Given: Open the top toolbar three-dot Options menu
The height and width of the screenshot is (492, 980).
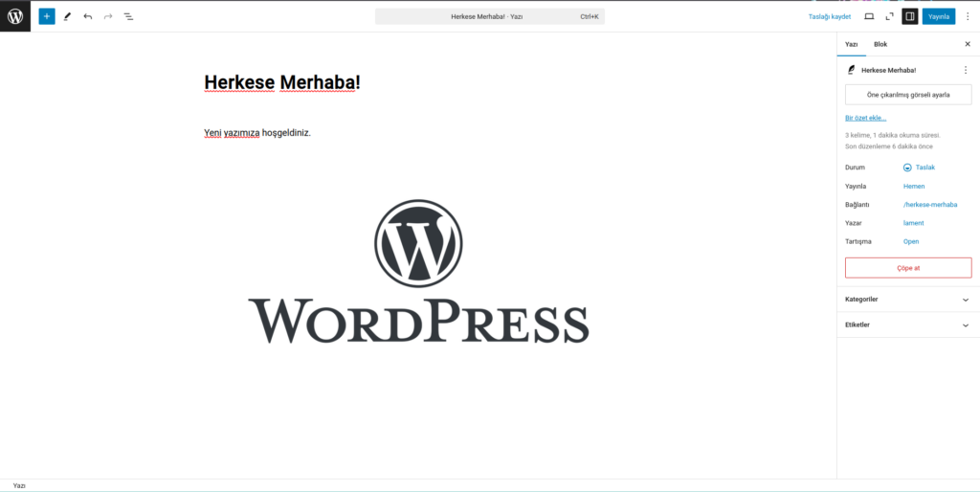Looking at the screenshot, I should 968,16.
